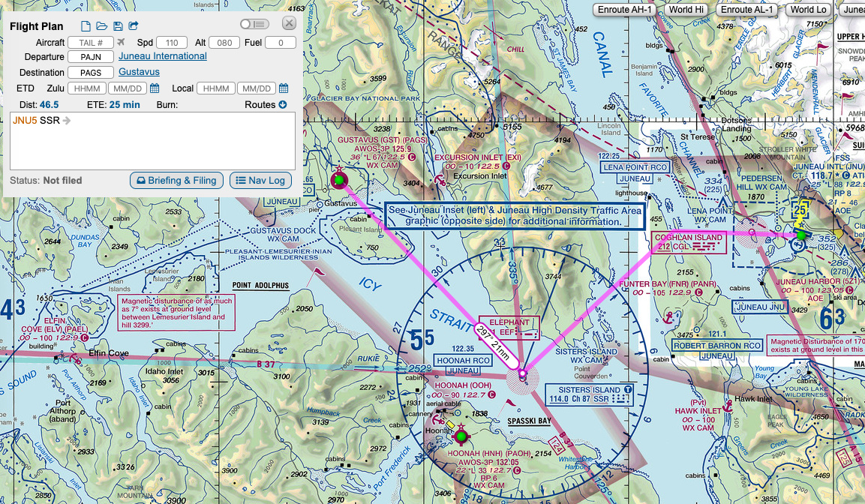Open Gustavus airport link
The image size is (865, 504).
139,72
